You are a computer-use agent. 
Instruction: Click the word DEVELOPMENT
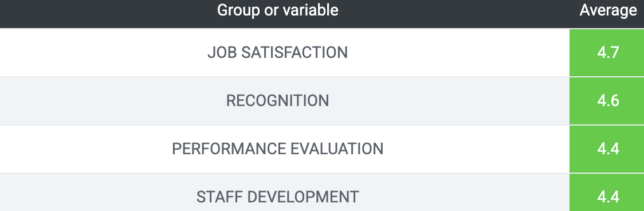(x=305, y=197)
